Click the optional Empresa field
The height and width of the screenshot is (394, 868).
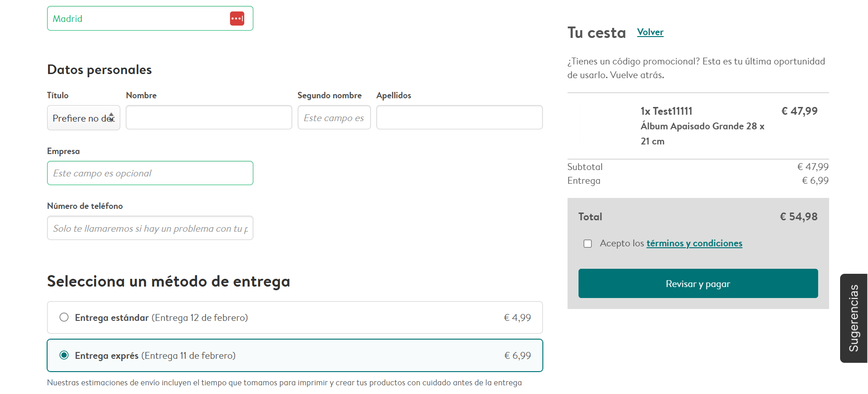[150, 173]
